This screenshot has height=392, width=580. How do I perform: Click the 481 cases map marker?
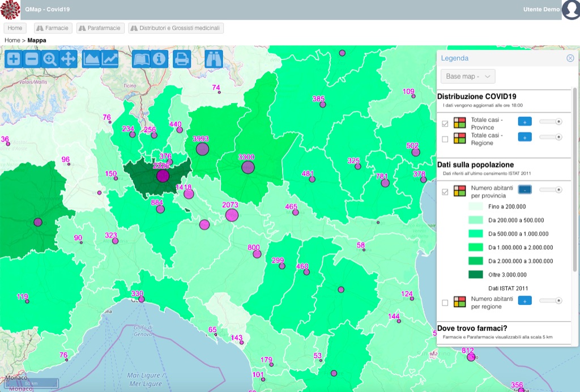312,180
